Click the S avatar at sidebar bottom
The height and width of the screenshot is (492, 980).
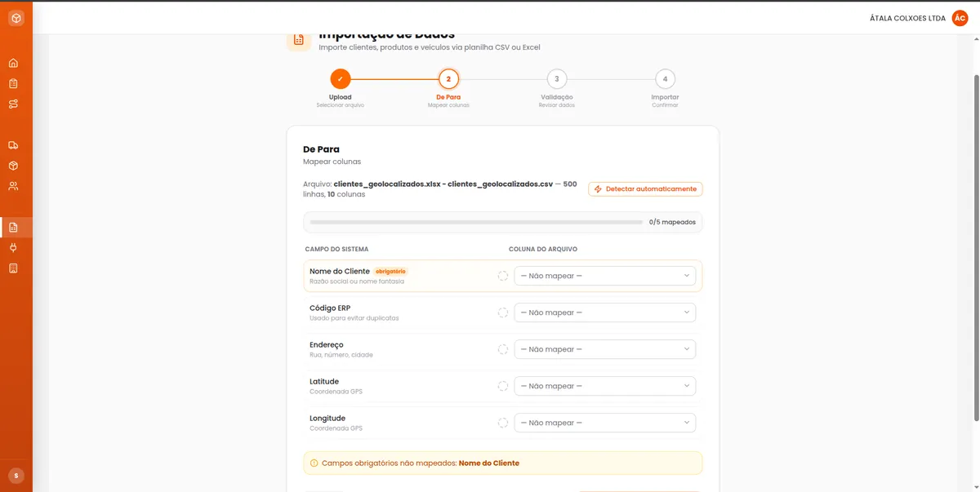pyautogui.click(x=16, y=476)
